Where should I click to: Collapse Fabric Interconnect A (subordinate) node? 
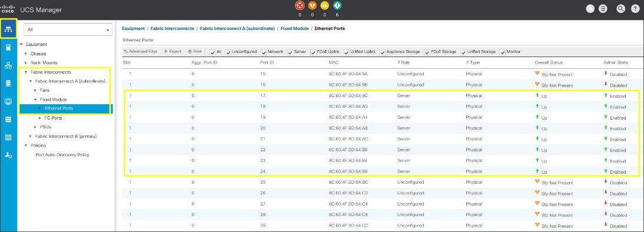(x=31, y=81)
